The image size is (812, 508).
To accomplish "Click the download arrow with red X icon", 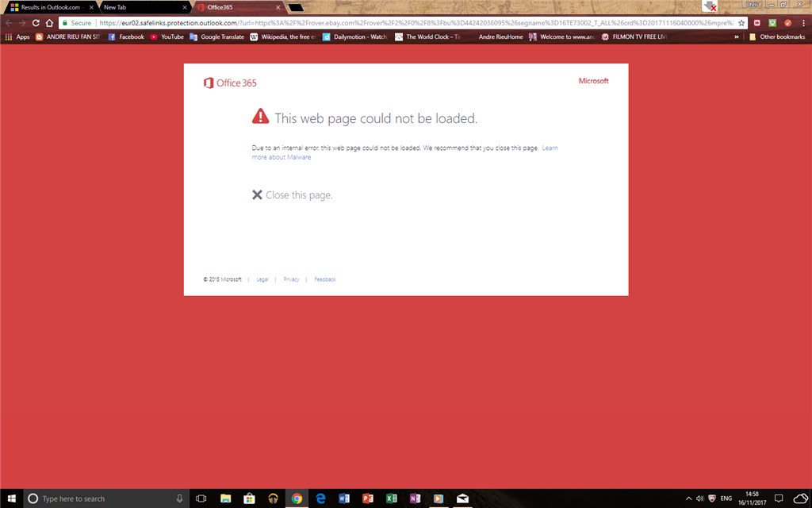I will (710, 6).
